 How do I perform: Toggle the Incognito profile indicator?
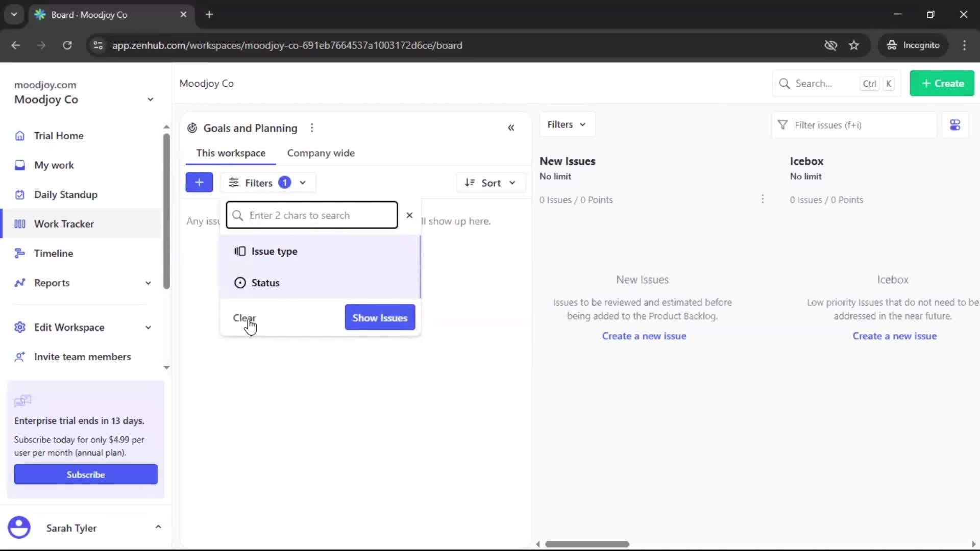pos(913,45)
